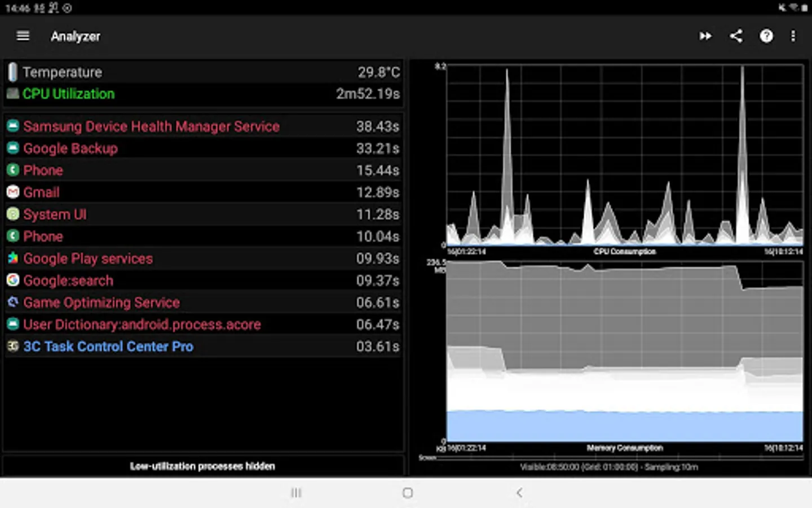Open the hamburger navigation menu
This screenshot has width=812, height=508.
click(x=23, y=36)
